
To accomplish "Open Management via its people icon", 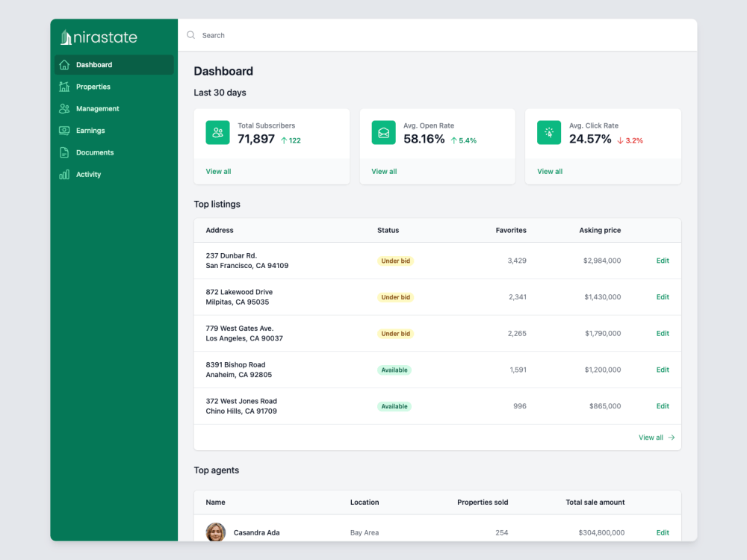I will (64, 108).
